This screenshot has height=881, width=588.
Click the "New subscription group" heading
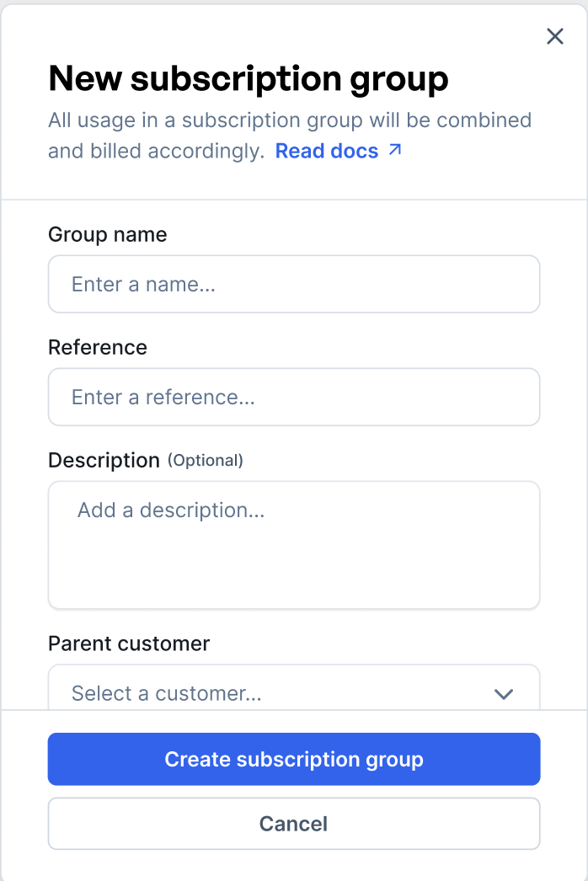248,78
